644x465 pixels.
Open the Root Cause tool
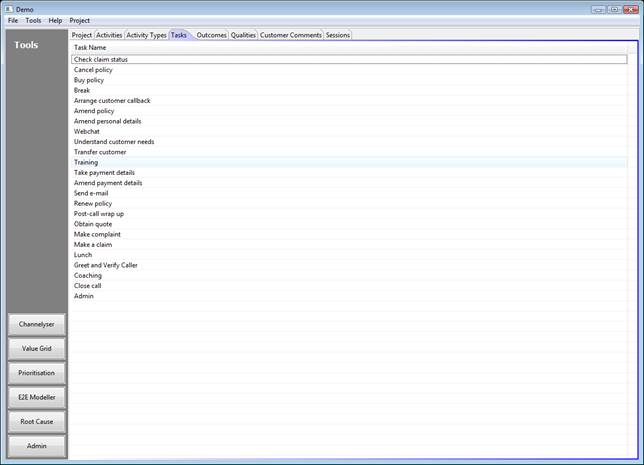[37, 421]
